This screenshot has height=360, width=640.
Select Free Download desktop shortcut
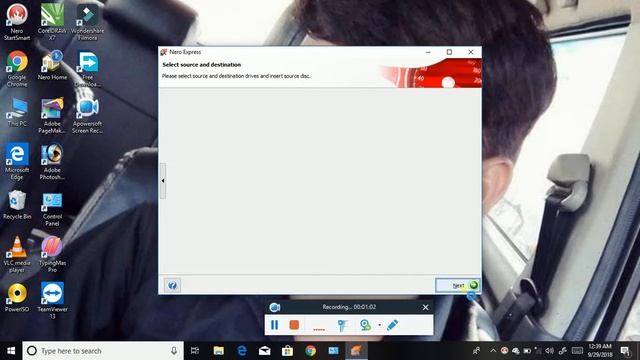(x=87, y=69)
